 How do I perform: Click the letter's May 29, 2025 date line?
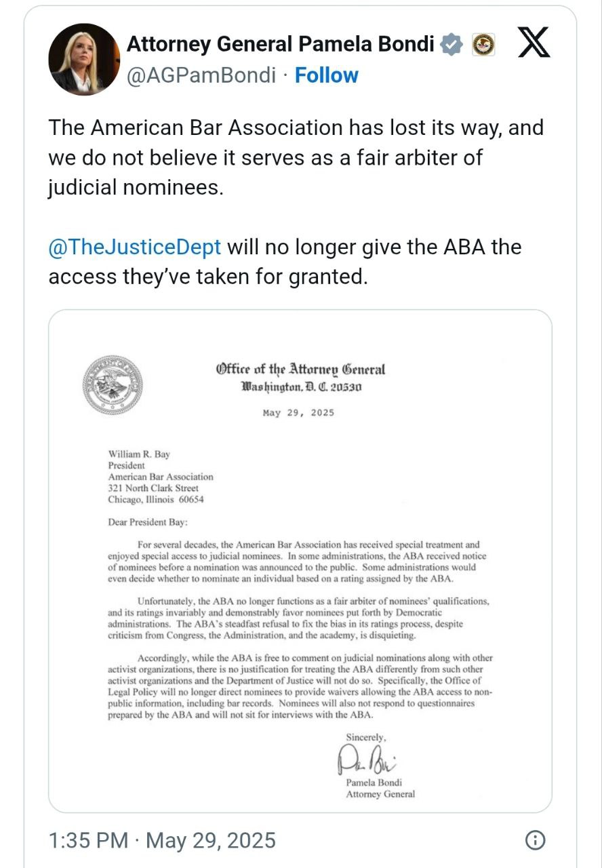(x=298, y=413)
